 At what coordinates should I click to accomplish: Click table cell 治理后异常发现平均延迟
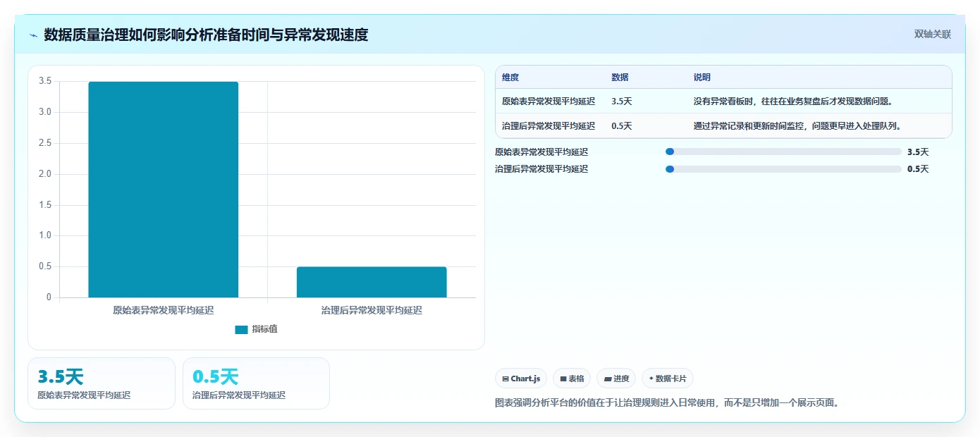pyautogui.click(x=549, y=126)
